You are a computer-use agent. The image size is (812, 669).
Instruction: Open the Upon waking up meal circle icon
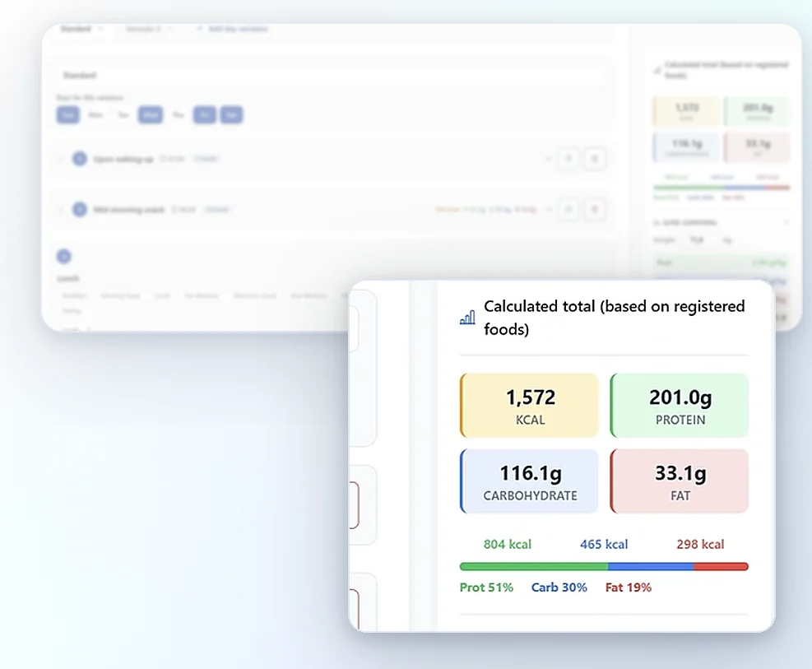[x=79, y=159]
